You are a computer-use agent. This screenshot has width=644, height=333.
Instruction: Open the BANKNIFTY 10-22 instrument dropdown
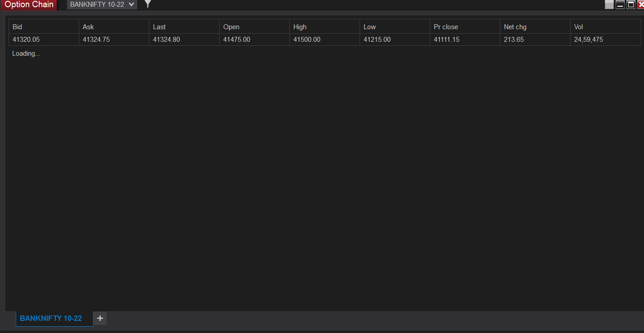click(102, 4)
